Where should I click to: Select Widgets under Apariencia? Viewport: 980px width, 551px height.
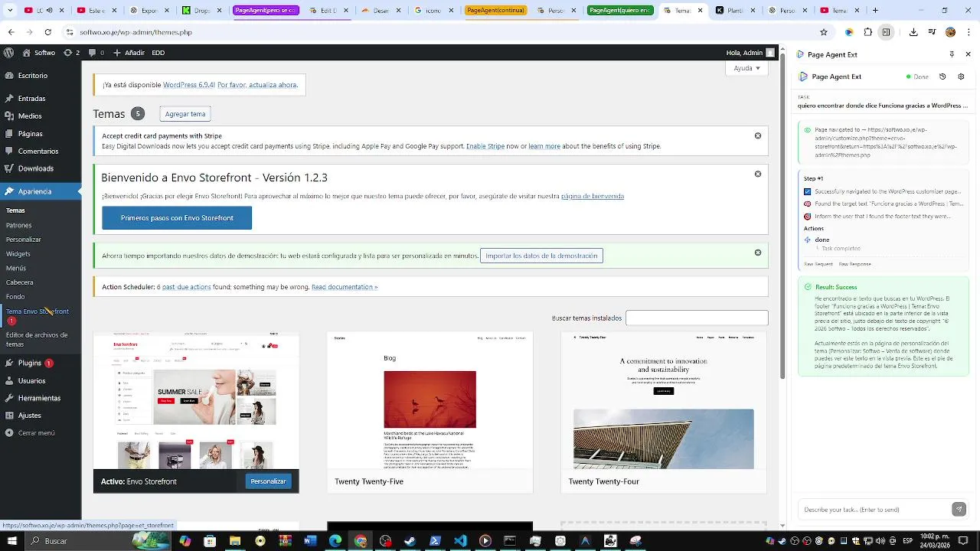tap(18, 254)
